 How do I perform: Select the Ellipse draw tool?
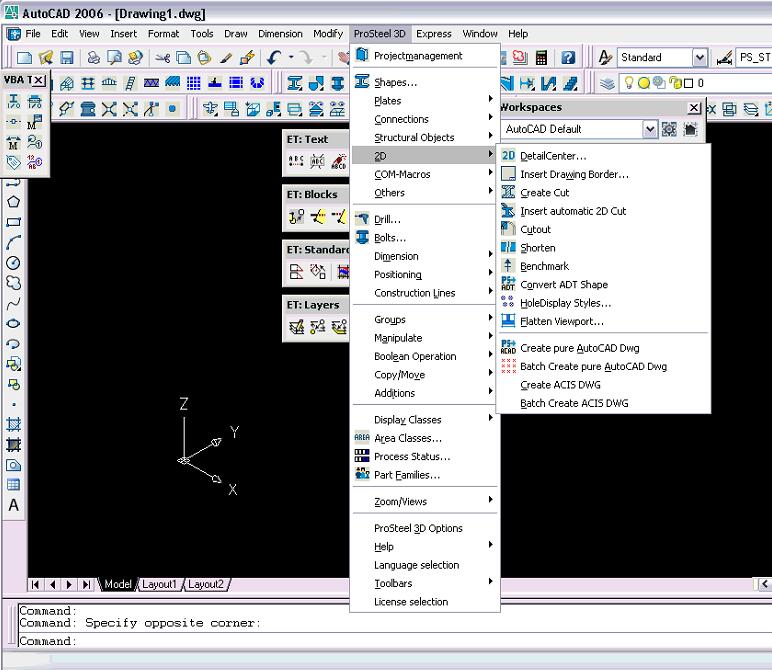point(13,323)
